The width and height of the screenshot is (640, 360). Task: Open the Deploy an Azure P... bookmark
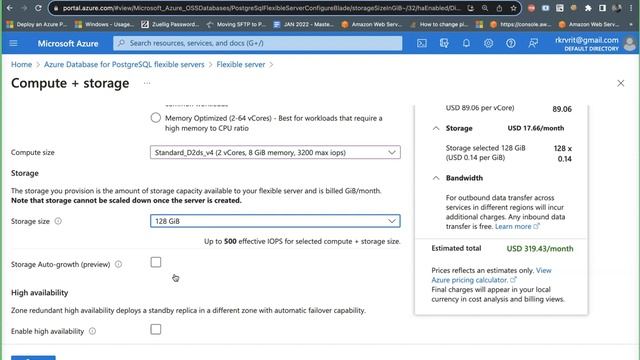click(x=37, y=24)
